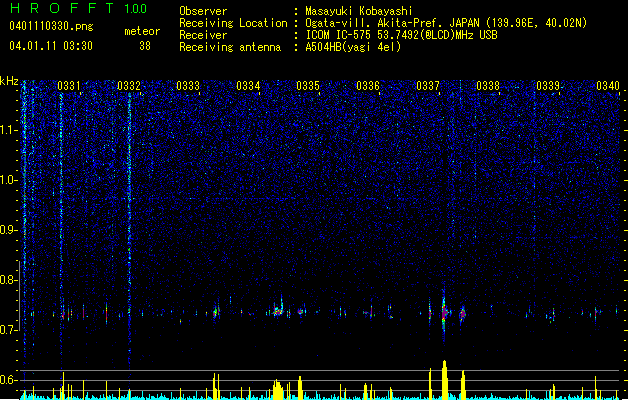Click the tallest yellow intensity peak after 0337
This screenshot has height=400, width=629.
point(444,379)
